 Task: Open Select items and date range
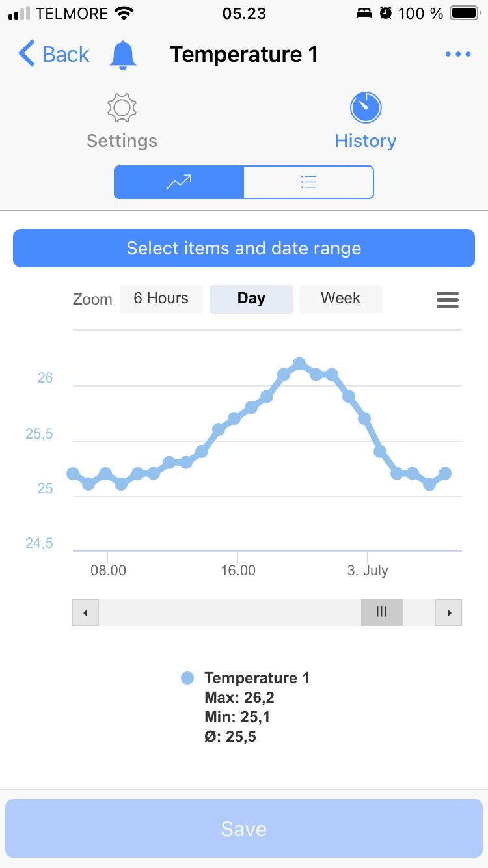pos(244,249)
